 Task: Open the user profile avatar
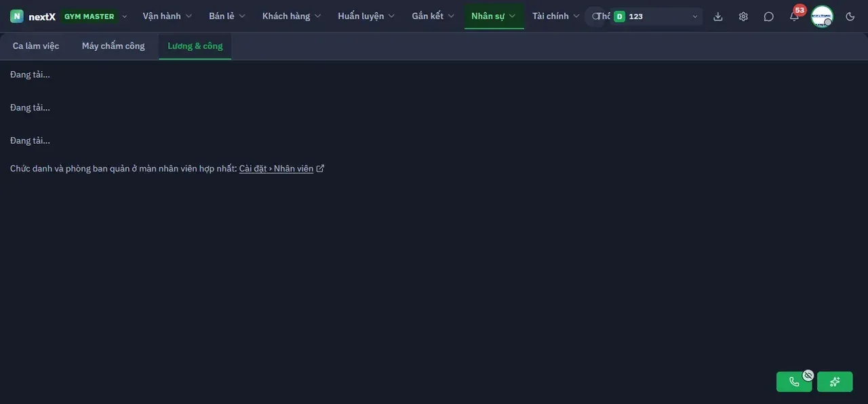click(x=822, y=16)
